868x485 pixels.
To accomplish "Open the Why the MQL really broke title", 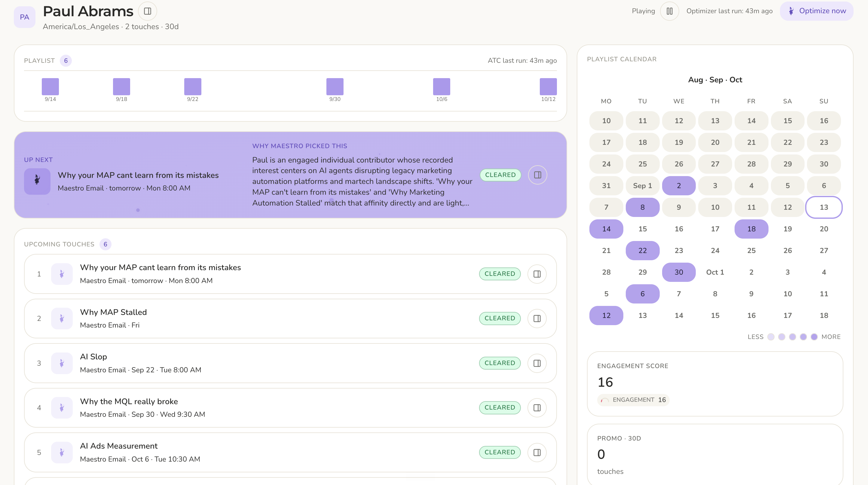I will (129, 401).
